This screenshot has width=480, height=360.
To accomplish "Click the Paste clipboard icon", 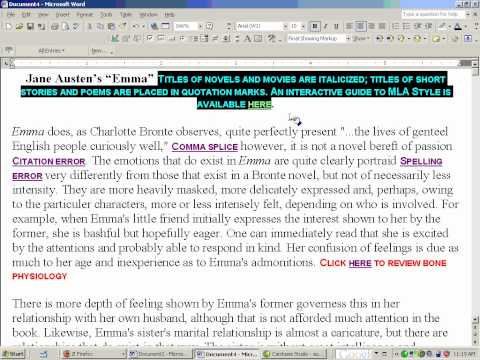I will [x=112, y=26].
